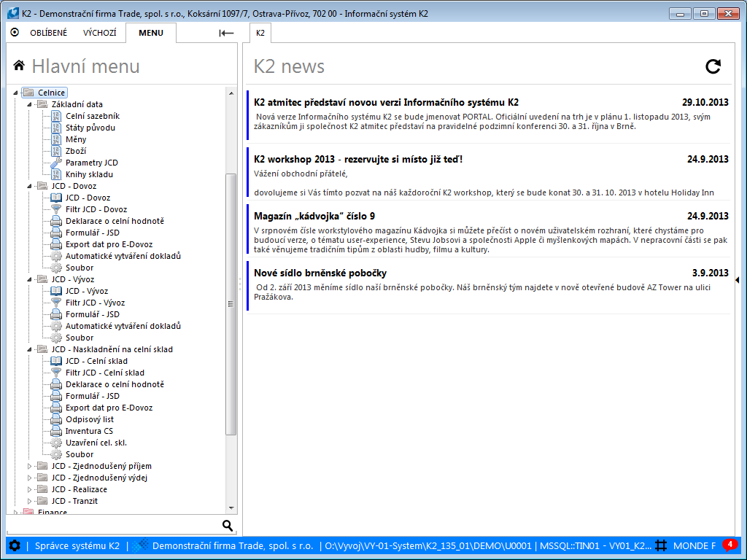Click the menu tree scrollbar thumb
The height and width of the screenshot is (560, 747).
tap(231, 304)
